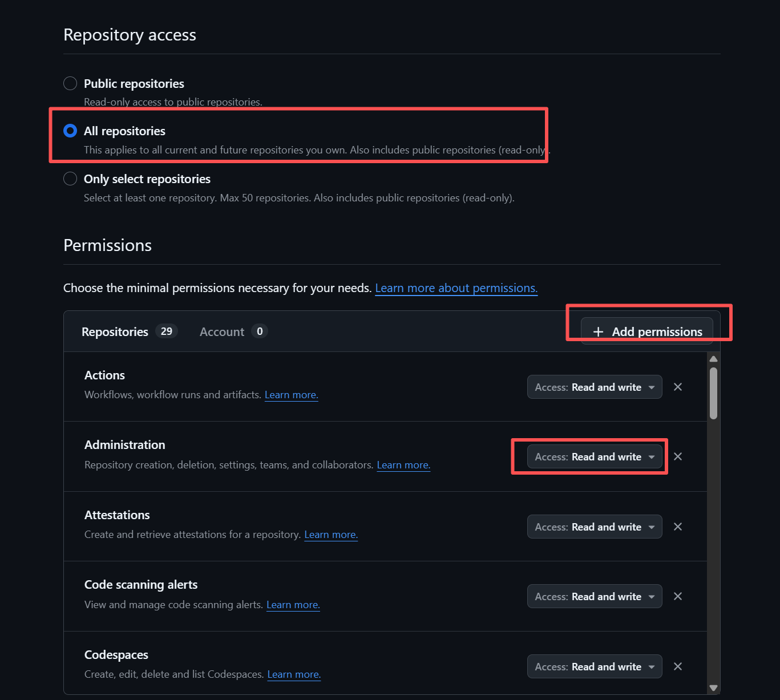Viewport: 780px width, 700px height.
Task: Switch to the Repositories permissions tab
Action: [115, 331]
